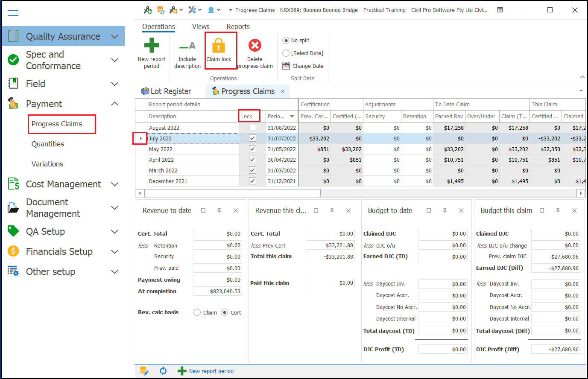Click the QA Setup tag icon
The image size is (588, 379).
click(x=13, y=231)
